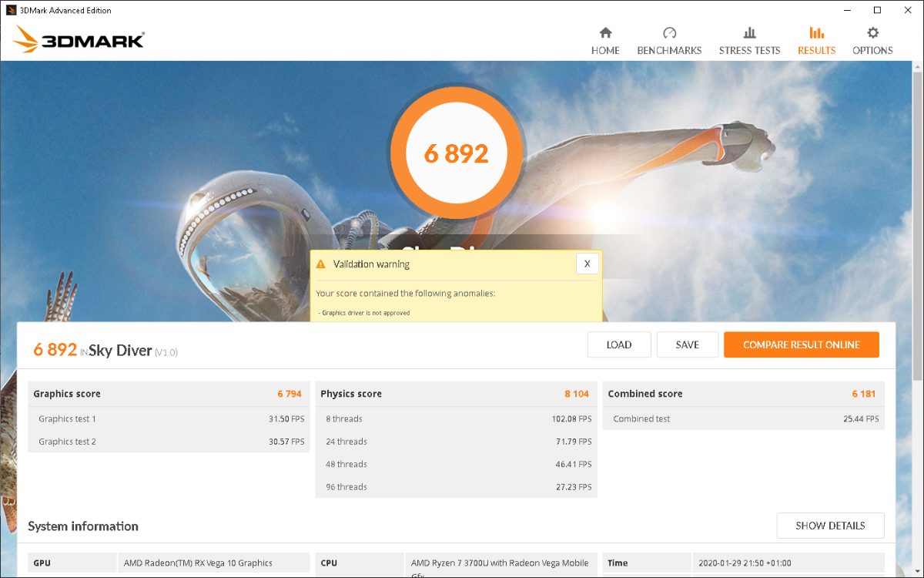Click the vertical scrollbar thumb

tap(917, 223)
